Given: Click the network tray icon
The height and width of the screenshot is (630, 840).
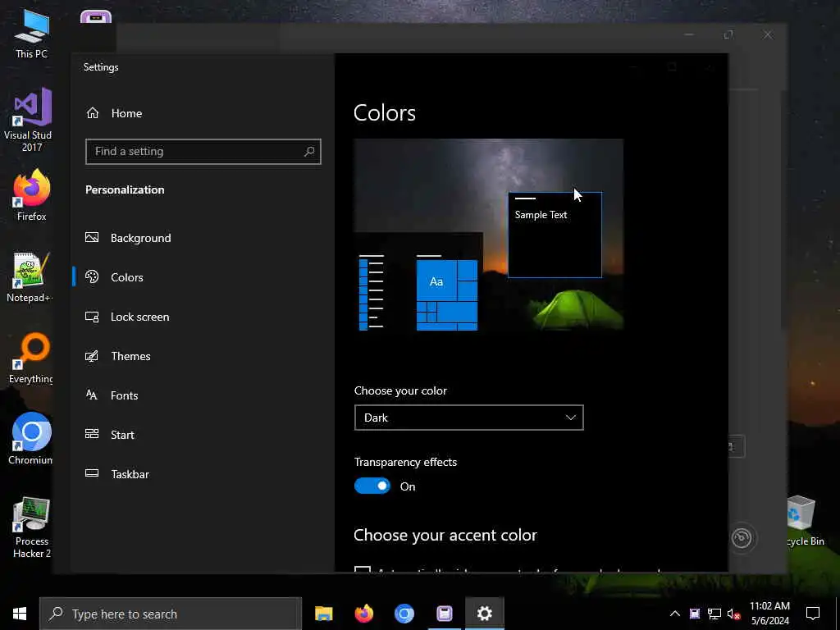Looking at the screenshot, I should point(714,614).
